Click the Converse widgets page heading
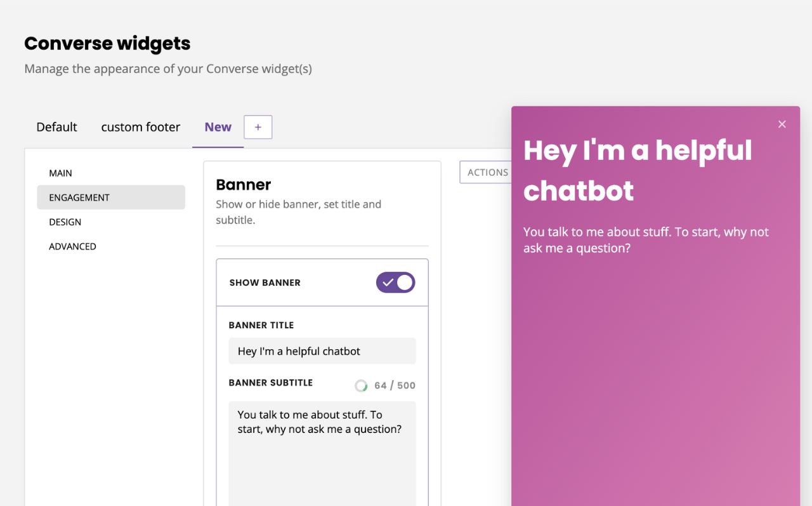This screenshot has width=812, height=506. click(x=107, y=43)
